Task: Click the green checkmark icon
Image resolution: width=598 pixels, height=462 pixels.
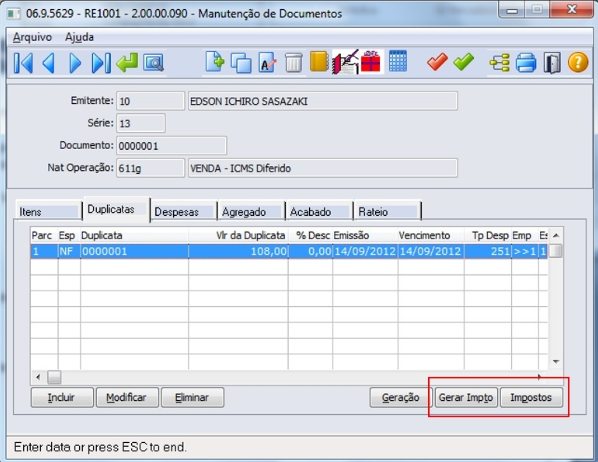Action: (463, 62)
